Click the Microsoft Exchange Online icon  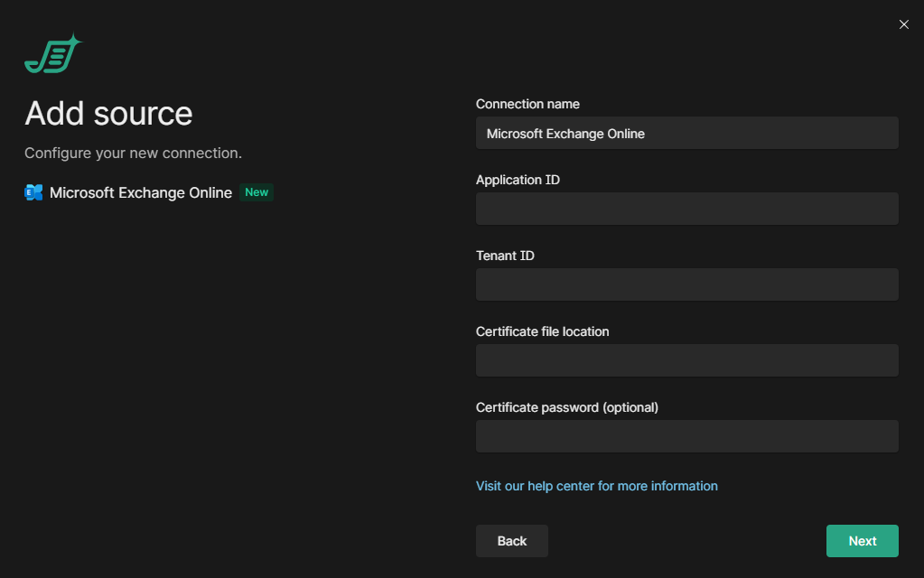(33, 192)
